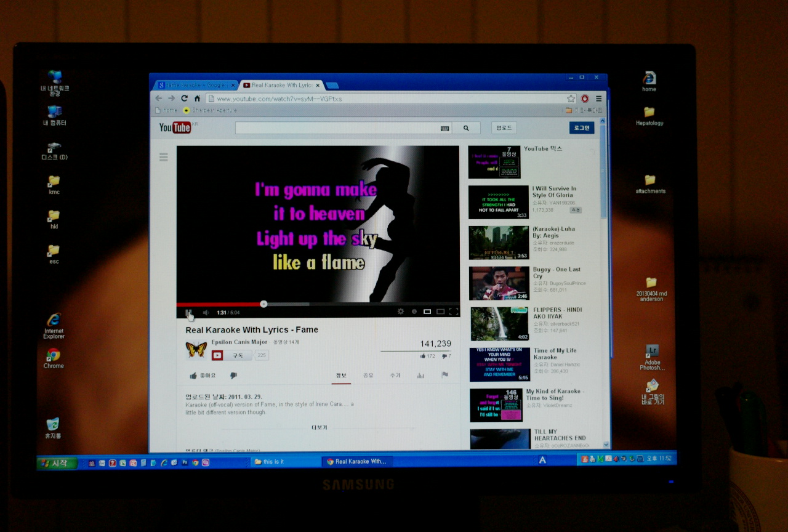The image size is (788, 532).
Task: Click the video progress scrubber
Action: point(263,304)
